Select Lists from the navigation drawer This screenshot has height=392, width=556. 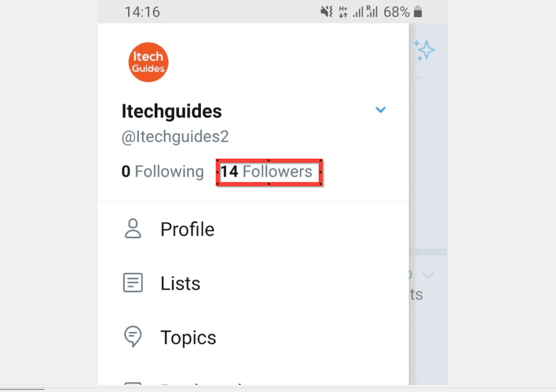pyautogui.click(x=180, y=283)
